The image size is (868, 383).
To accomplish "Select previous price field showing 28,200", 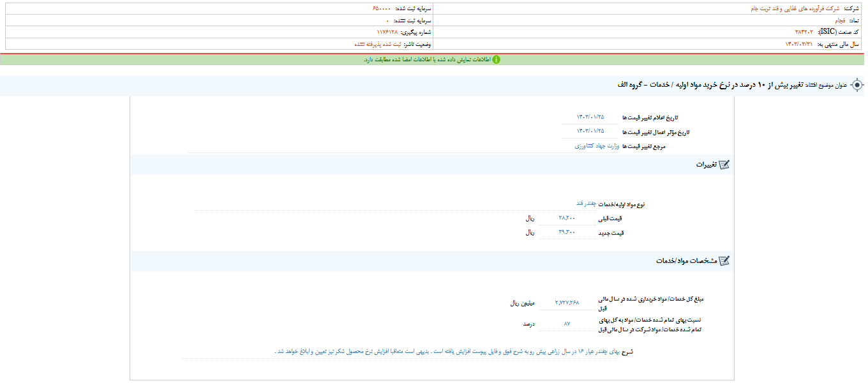I will (565, 218).
